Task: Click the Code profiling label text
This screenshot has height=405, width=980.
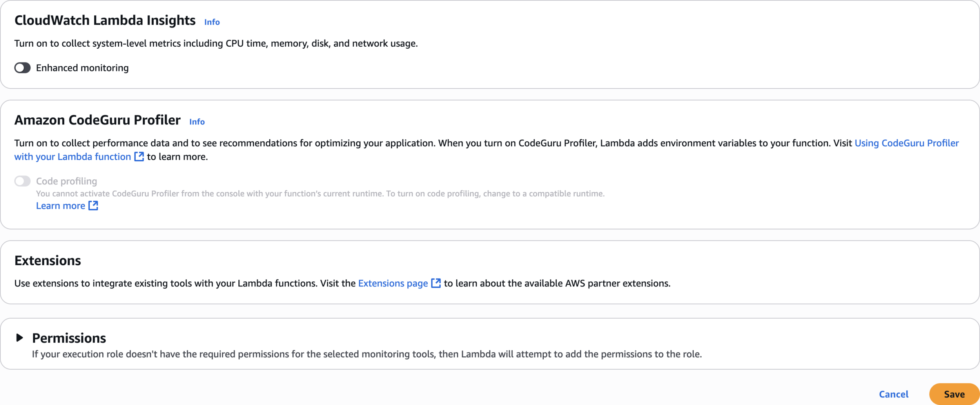Action: (67, 181)
